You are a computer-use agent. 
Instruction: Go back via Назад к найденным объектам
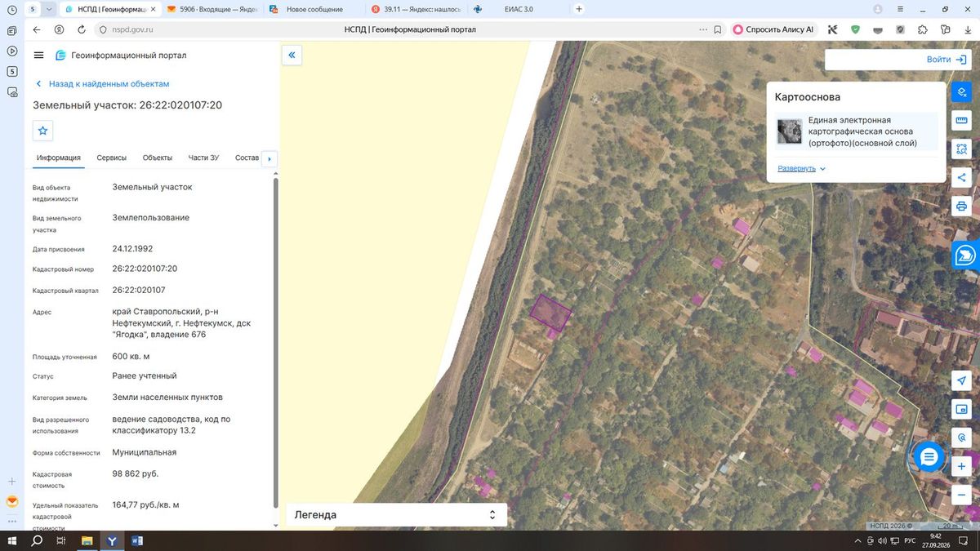pyautogui.click(x=102, y=84)
